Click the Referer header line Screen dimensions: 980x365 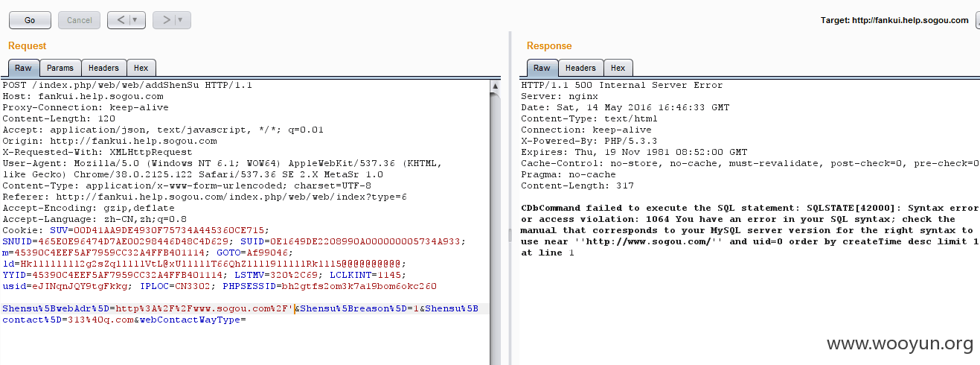coord(205,197)
